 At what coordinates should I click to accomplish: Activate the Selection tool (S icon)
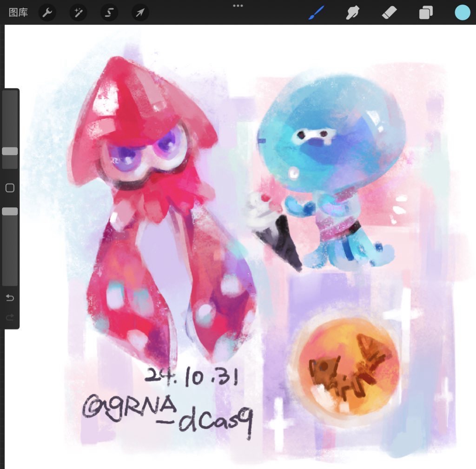pos(109,13)
